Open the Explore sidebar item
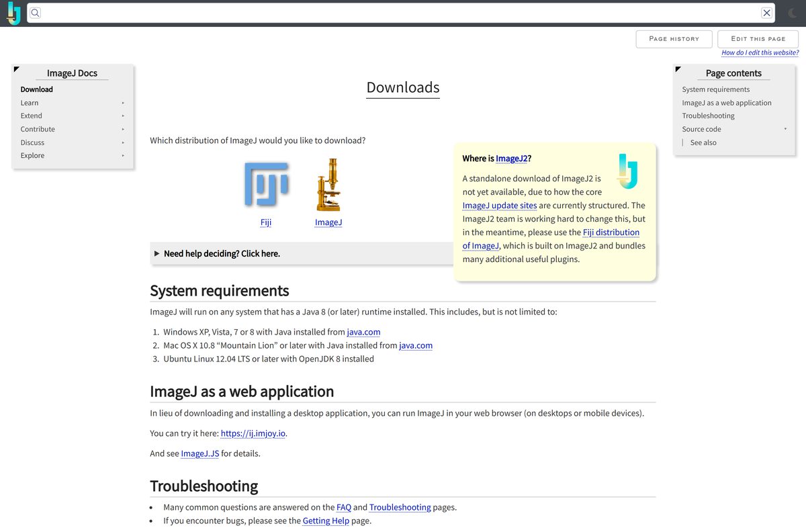Viewport: 806px width, 532px height. [x=32, y=155]
